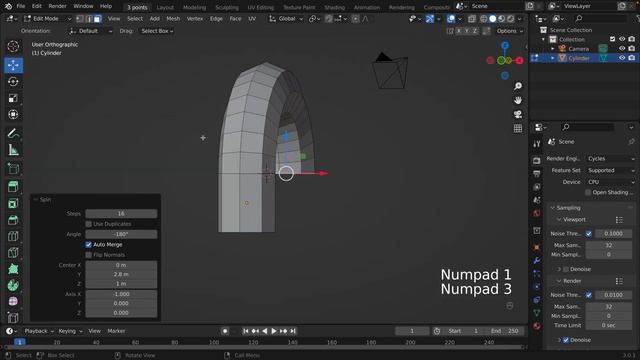Disable Render Denoise checkbox
This screenshot has width=640, height=360.
[566, 340]
